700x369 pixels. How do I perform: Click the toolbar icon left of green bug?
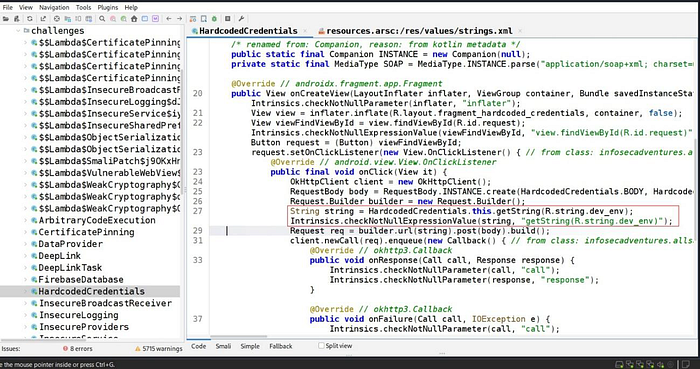204,19
